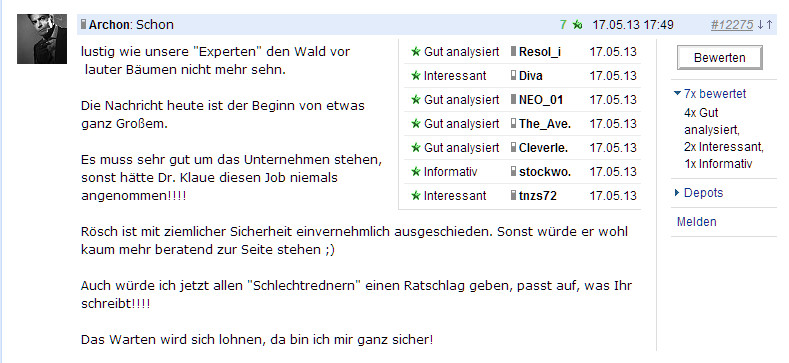The width and height of the screenshot is (789, 363).
Task: Click the user status icon beside tnzs72
Action: click(513, 195)
